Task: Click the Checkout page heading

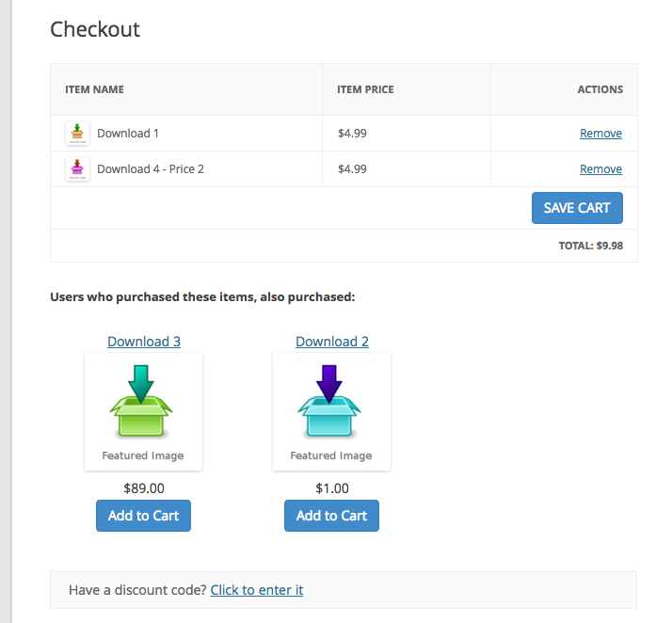Action: [x=95, y=29]
